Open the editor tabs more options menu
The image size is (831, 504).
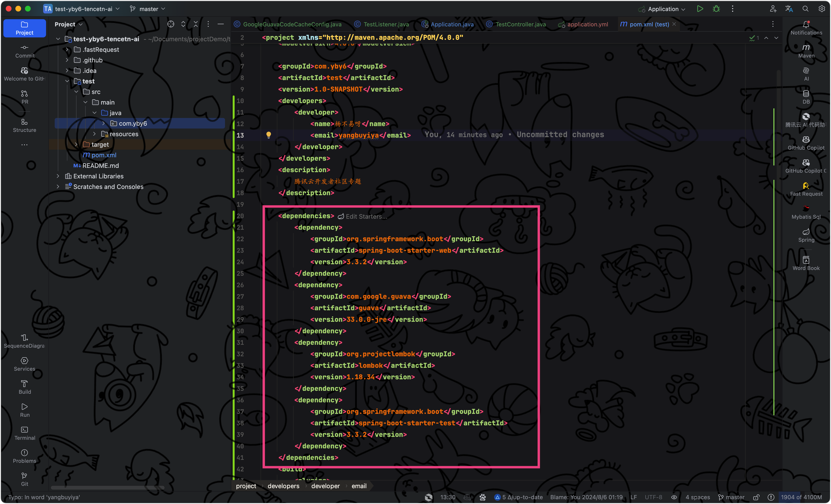pyautogui.click(x=773, y=24)
